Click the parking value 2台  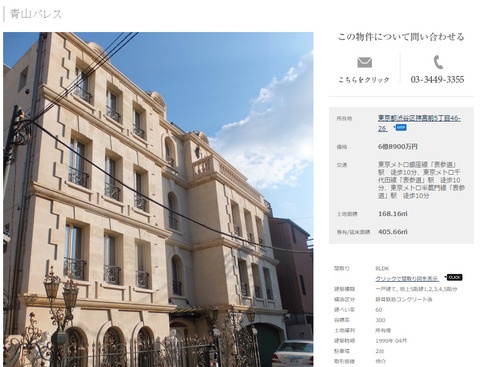coord(380,351)
